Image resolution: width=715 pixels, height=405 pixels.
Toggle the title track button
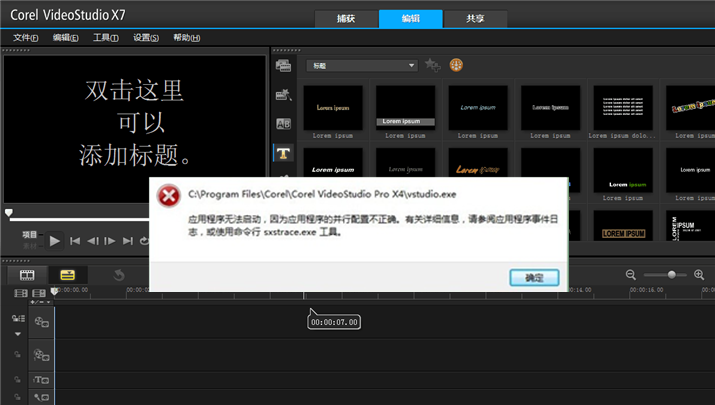[41, 379]
